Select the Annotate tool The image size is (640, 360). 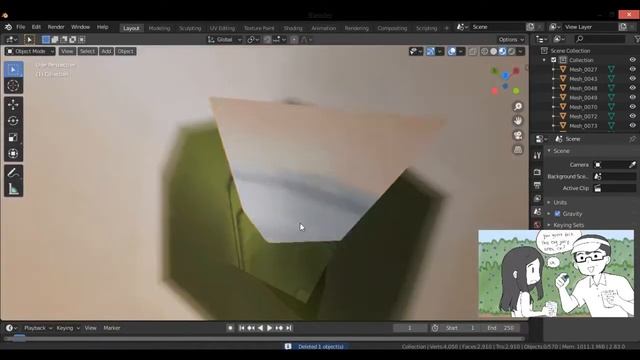13,173
